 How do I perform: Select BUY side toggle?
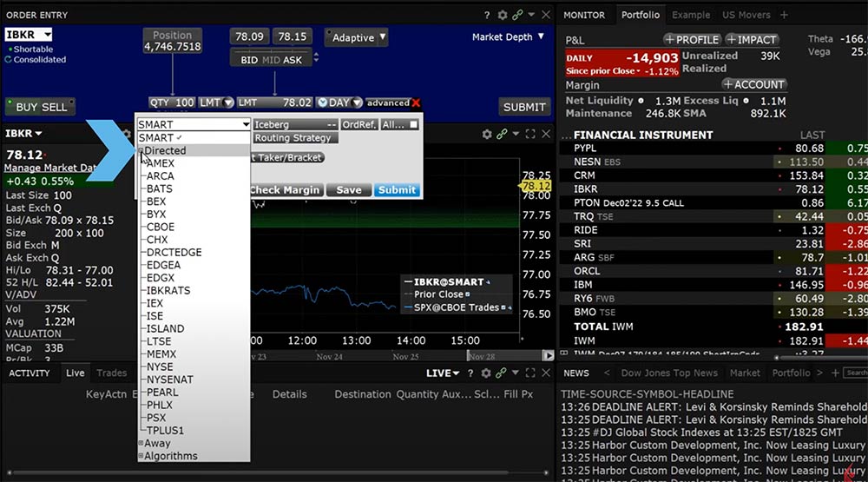[27, 108]
